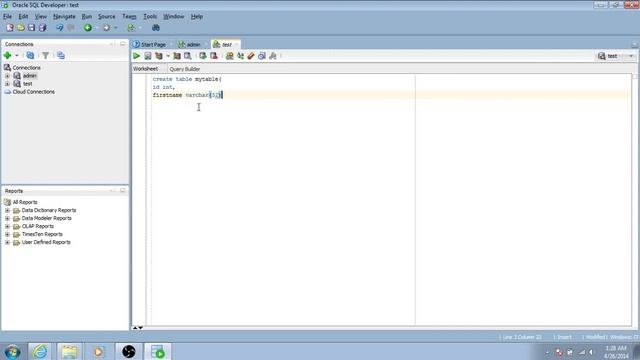Click the Unshared SQL Worksheet icon

(229, 56)
